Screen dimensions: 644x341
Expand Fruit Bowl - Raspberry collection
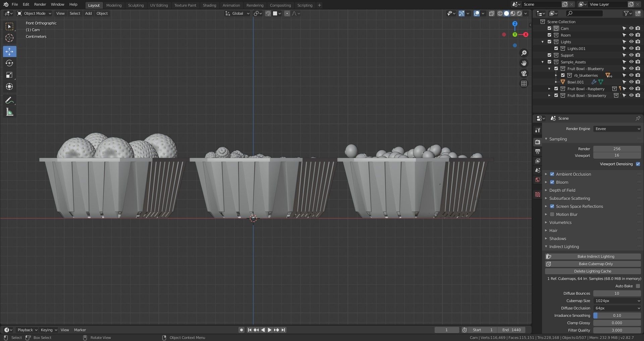pos(549,89)
